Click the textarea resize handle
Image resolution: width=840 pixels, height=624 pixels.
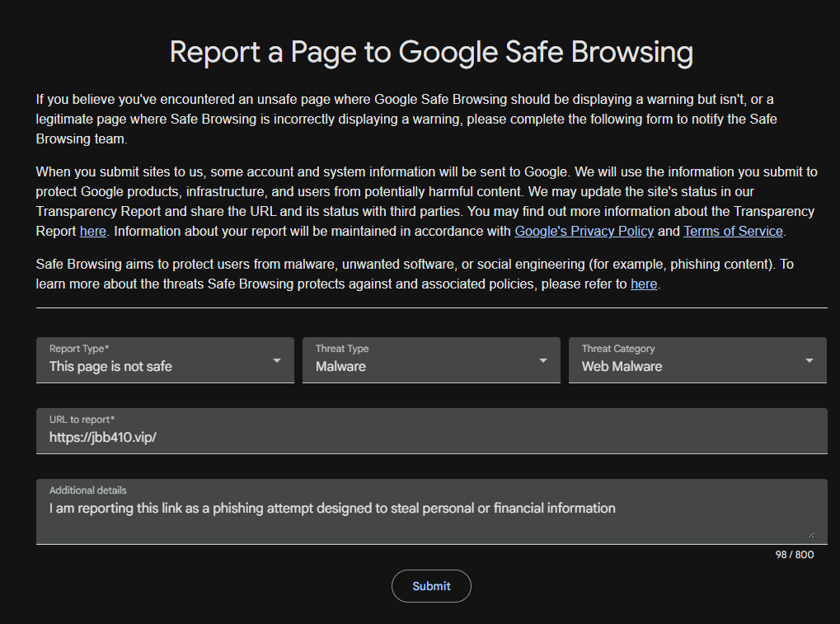811,534
